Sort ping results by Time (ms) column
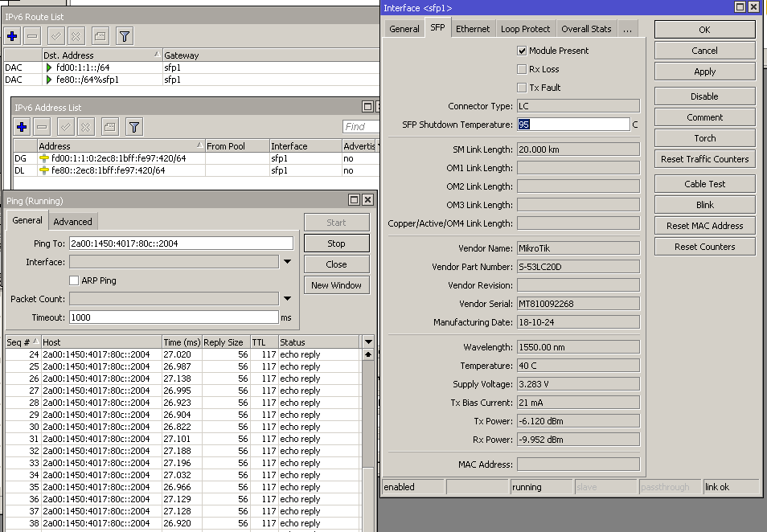 (x=182, y=342)
